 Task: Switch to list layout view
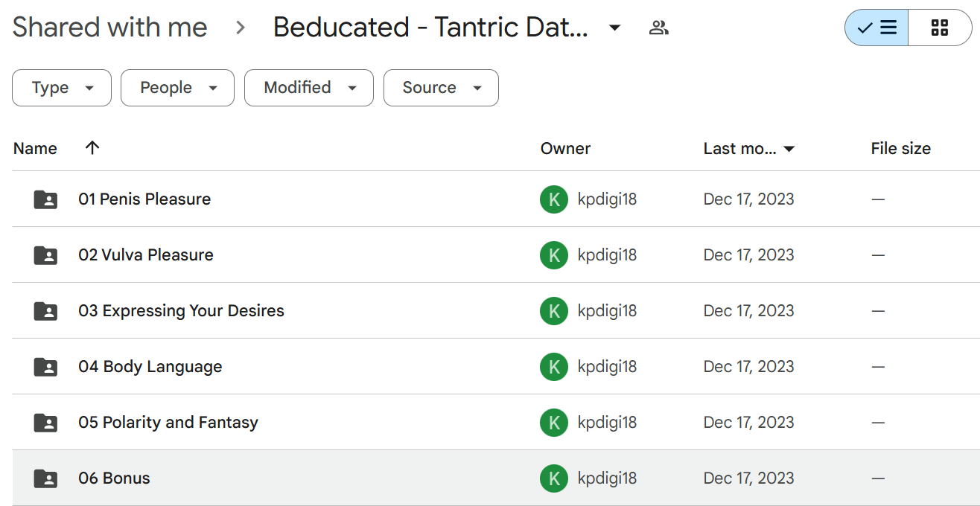pyautogui.click(x=876, y=28)
